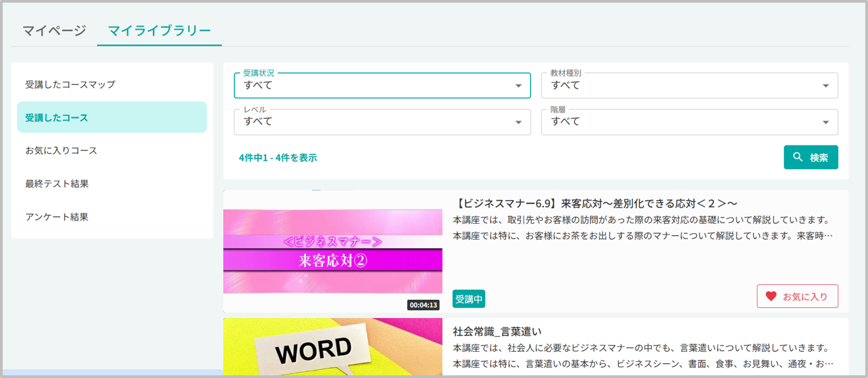Screen dimensions: 868x378
Task: Switch to the マイページ tab
Action: coord(54,30)
